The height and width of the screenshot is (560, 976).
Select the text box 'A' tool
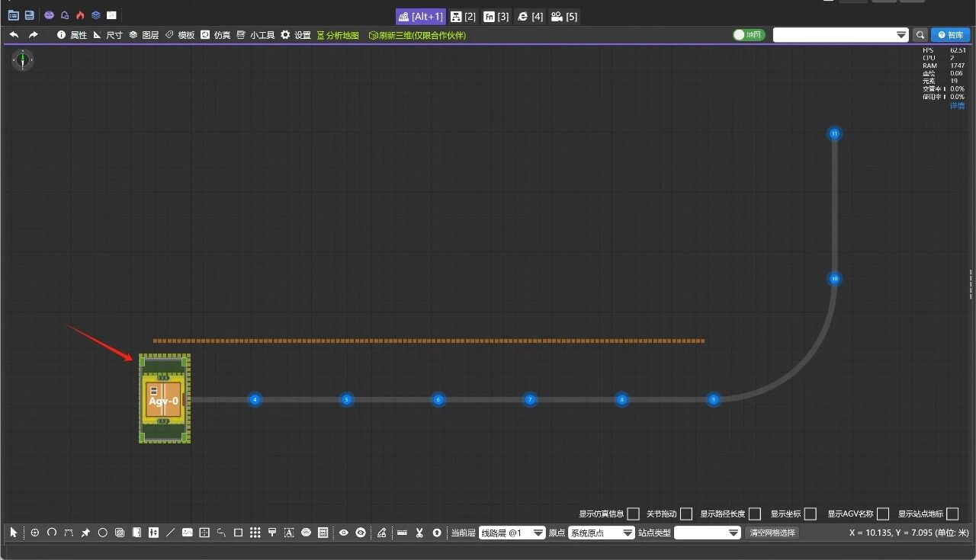pyautogui.click(x=289, y=533)
